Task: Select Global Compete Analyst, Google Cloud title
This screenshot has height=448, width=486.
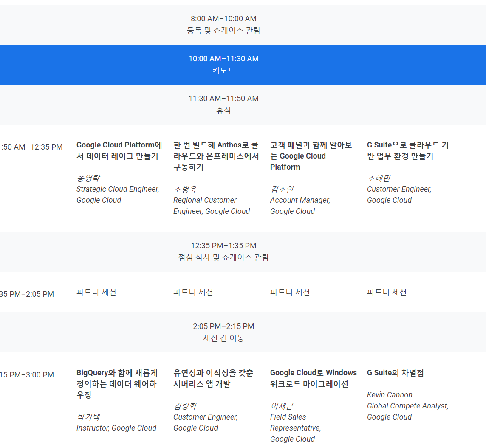Action: (408, 411)
